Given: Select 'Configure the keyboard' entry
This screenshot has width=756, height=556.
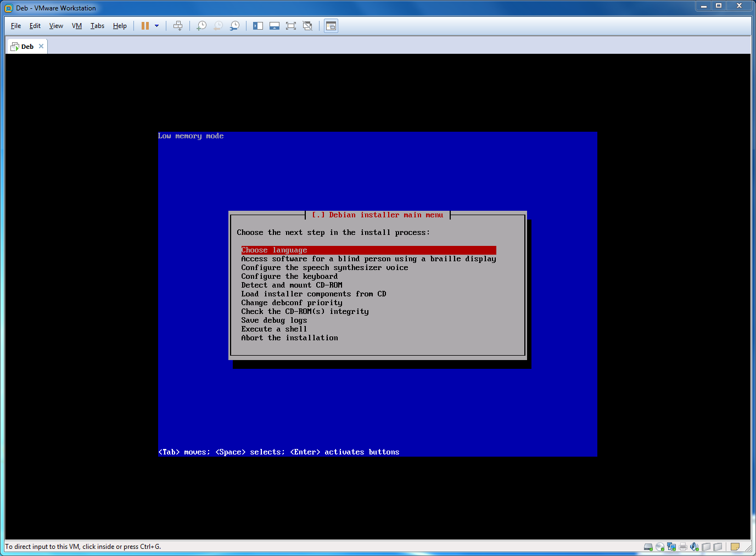Looking at the screenshot, I should click(x=289, y=277).
